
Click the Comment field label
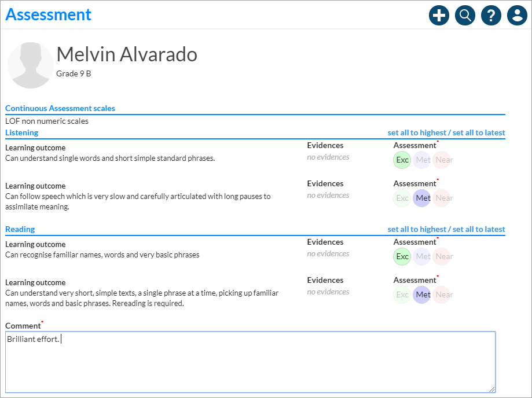(23, 326)
